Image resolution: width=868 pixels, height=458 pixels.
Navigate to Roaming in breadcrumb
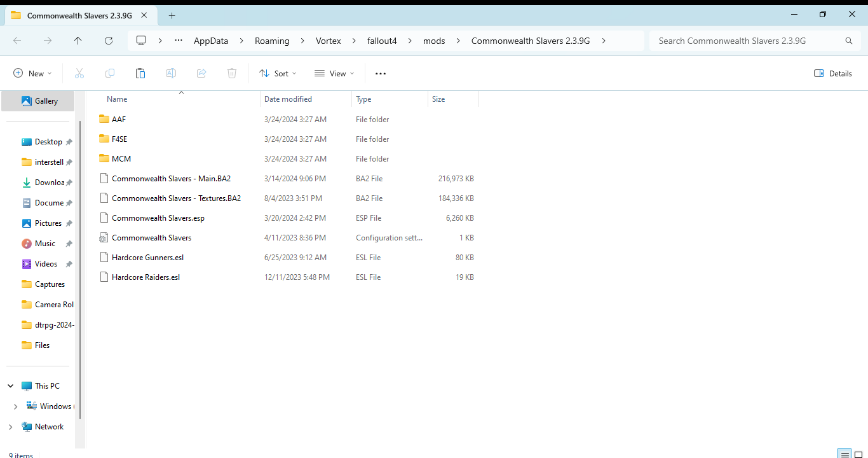(x=272, y=41)
